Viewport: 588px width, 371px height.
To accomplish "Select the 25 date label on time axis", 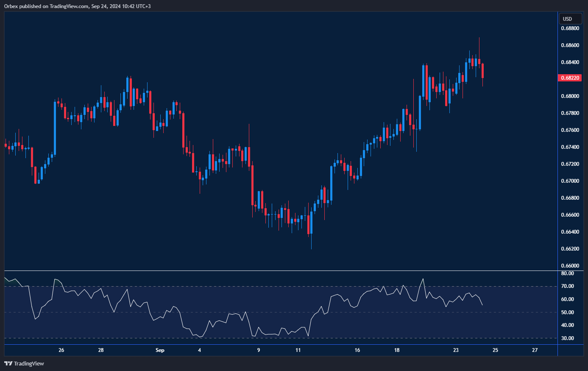I will point(495,350).
